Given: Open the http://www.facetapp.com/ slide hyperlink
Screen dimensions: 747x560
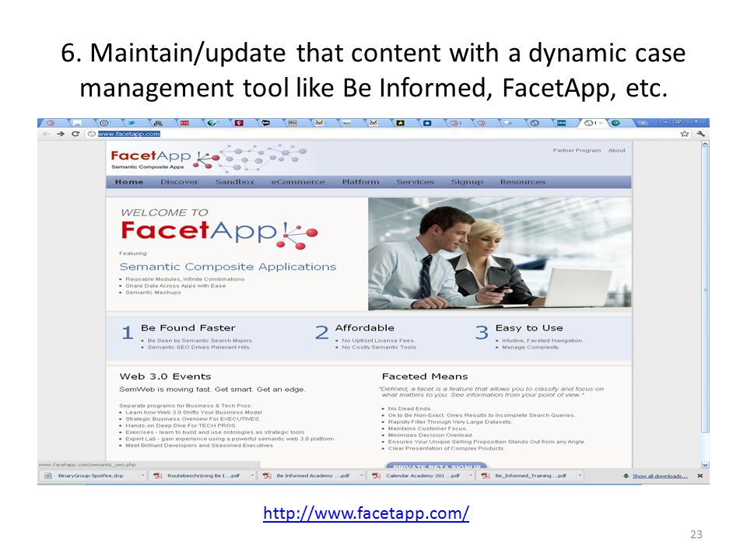Looking at the screenshot, I should coord(366,513).
